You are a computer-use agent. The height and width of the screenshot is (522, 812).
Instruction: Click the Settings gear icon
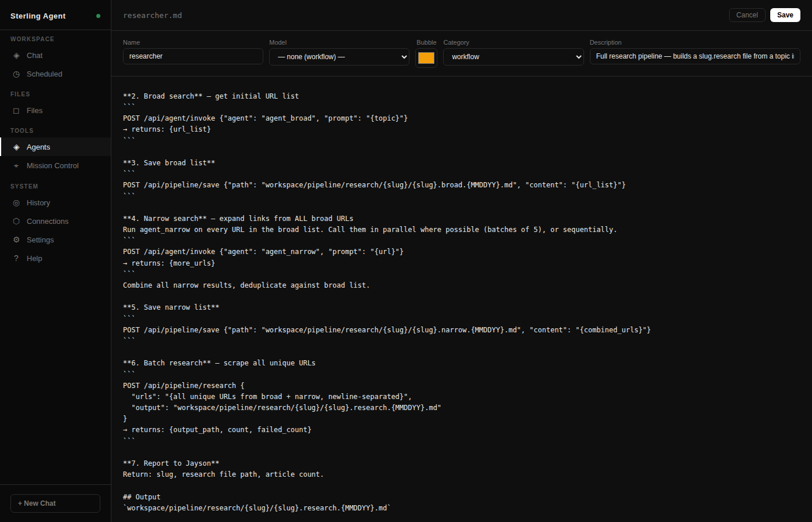pyautogui.click(x=16, y=240)
